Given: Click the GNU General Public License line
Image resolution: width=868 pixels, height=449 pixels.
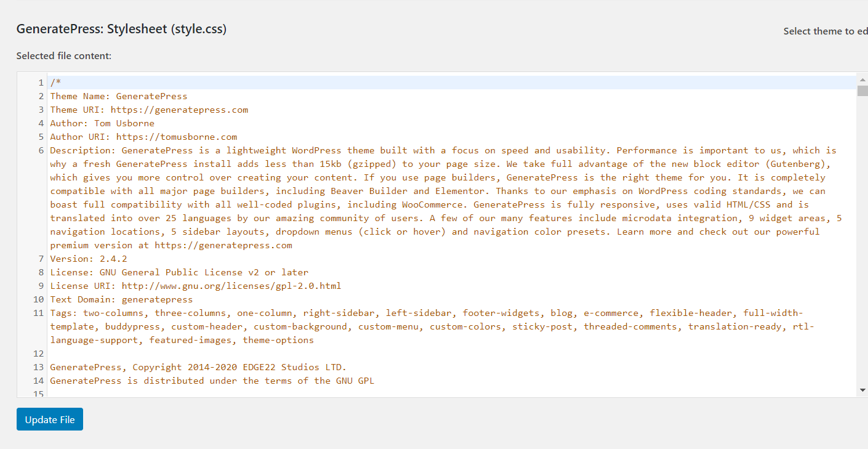Looking at the screenshot, I should 179,272.
